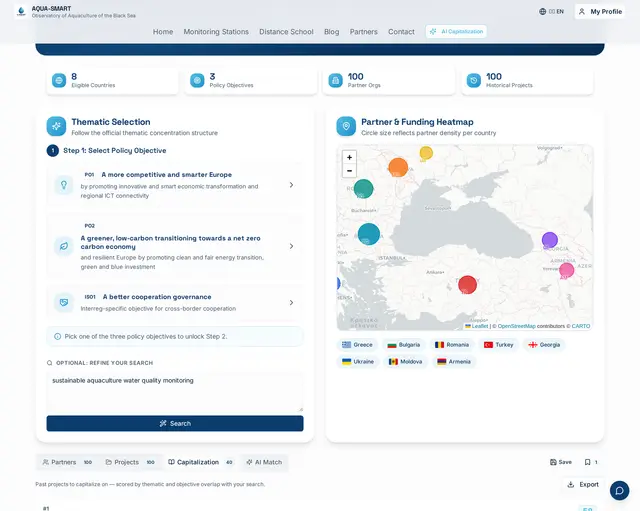
Task: Click Partner Orgs building icon
Action: 336,80
